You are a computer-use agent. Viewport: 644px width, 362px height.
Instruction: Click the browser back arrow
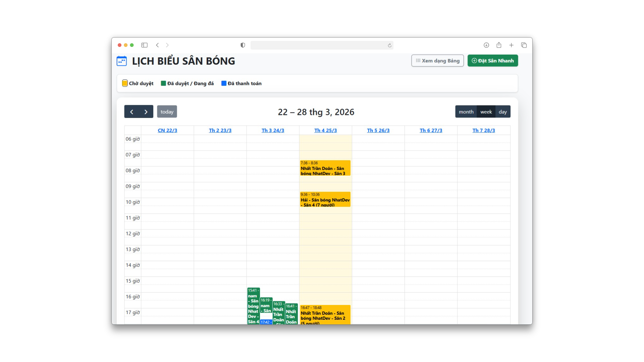coord(158,45)
